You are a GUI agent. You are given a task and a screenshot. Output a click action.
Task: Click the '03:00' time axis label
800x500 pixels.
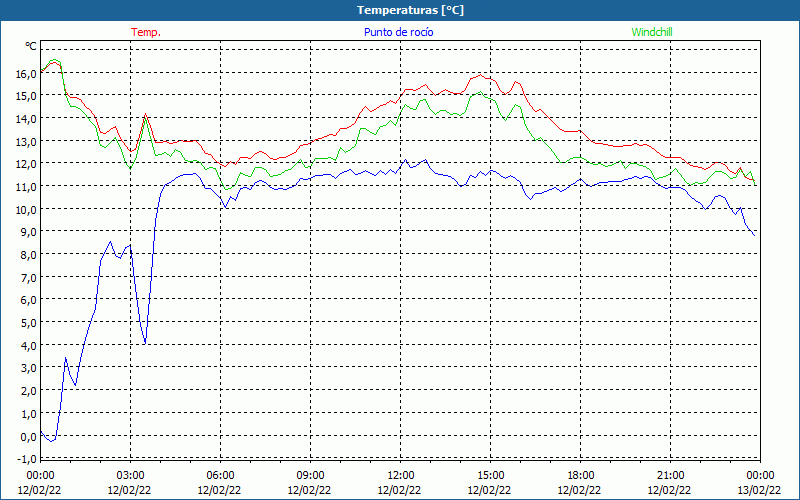point(130,476)
